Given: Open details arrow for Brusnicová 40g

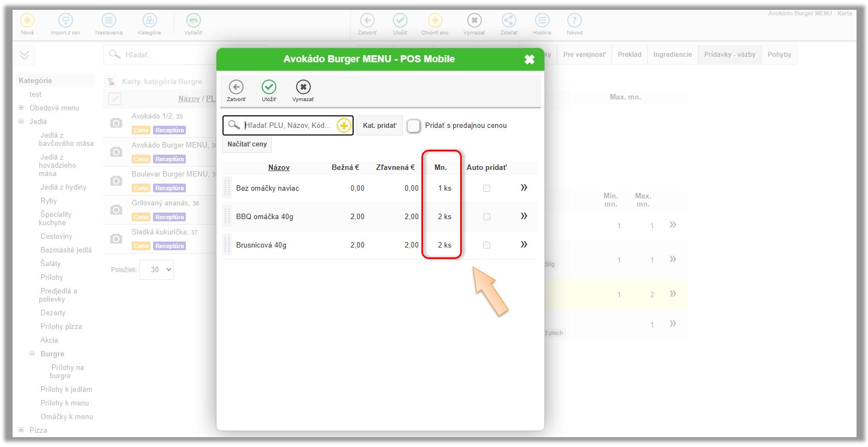Looking at the screenshot, I should pos(524,245).
